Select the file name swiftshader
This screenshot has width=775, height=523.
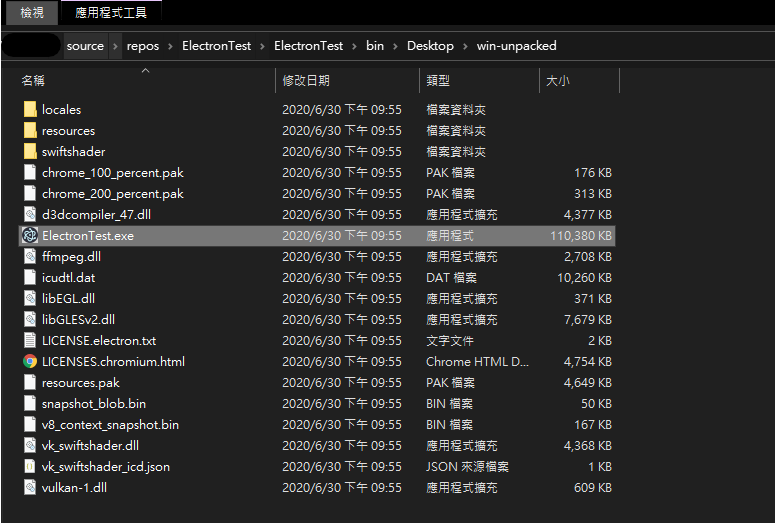[x=74, y=152]
